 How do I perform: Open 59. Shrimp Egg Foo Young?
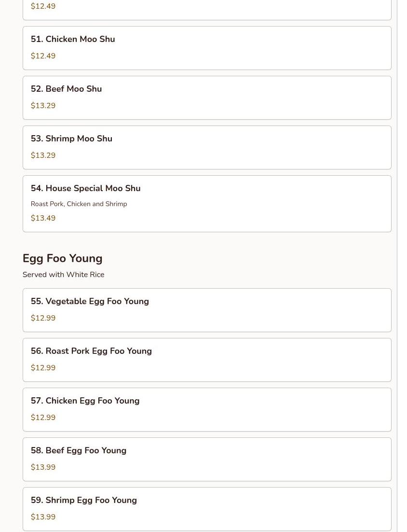pyautogui.click(x=207, y=509)
